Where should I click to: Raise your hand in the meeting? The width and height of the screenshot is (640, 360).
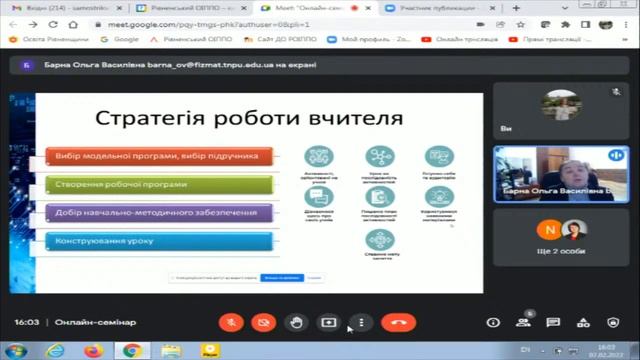tap(296, 322)
